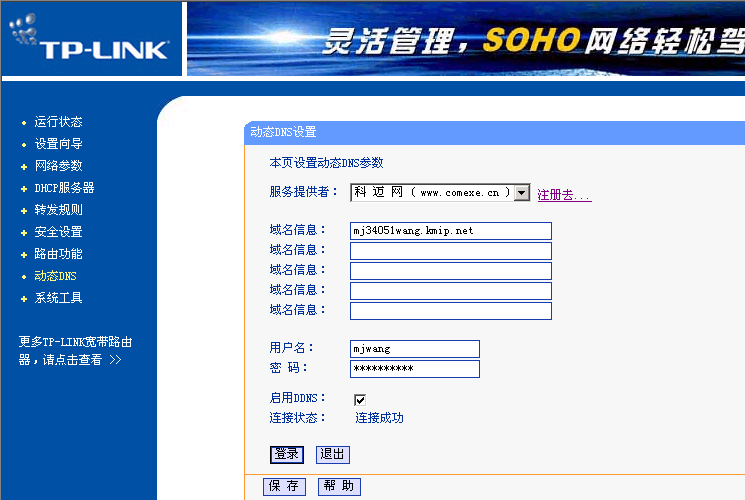Screen dimensions: 745x500
Task: Expand the 网络参数 menu
Action: [x=58, y=166]
